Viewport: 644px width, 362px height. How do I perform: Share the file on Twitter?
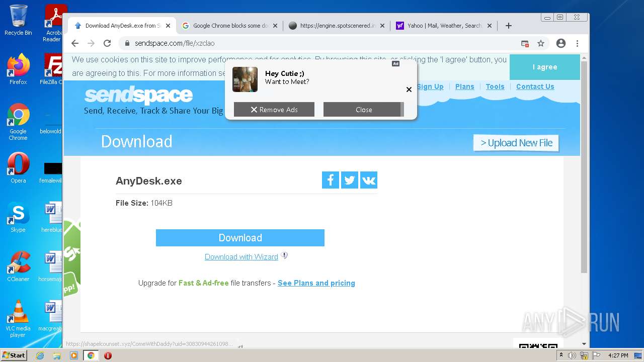click(x=350, y=180)
